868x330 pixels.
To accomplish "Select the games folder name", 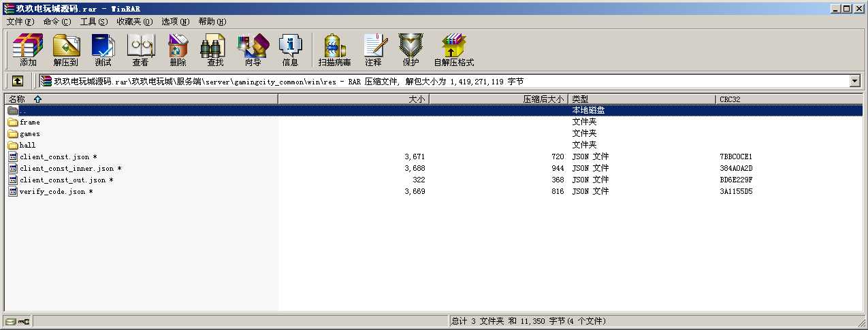I will click(30, 134).
